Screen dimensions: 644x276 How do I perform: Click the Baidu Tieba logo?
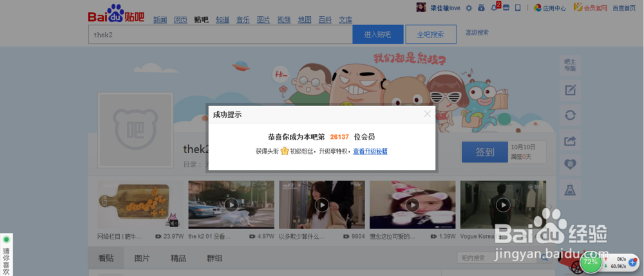point(116,14)
